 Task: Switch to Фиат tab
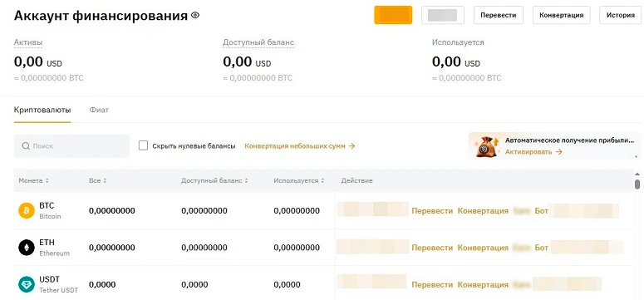click(99, 111)
